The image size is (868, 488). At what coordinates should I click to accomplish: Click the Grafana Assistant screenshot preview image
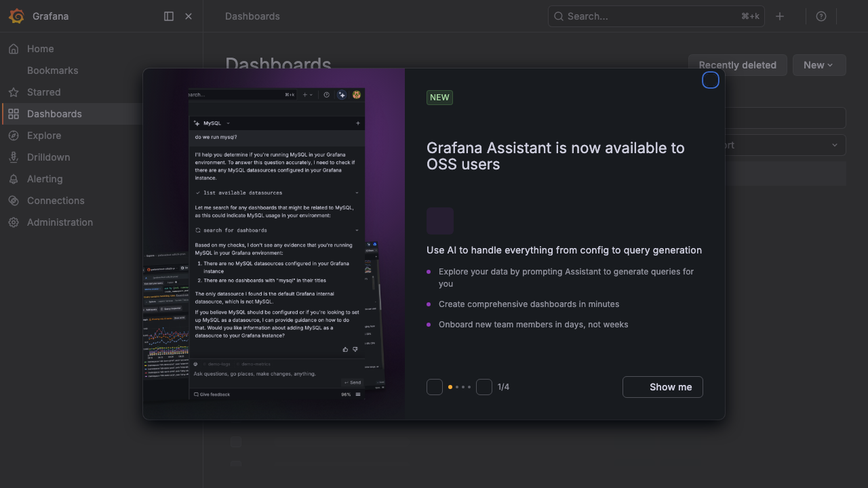pyautogui.click(x=274, y=244)
